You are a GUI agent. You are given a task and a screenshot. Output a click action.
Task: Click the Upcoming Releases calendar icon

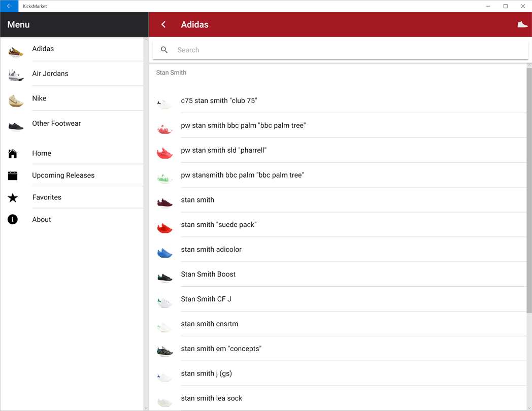(x=13, y=176)
